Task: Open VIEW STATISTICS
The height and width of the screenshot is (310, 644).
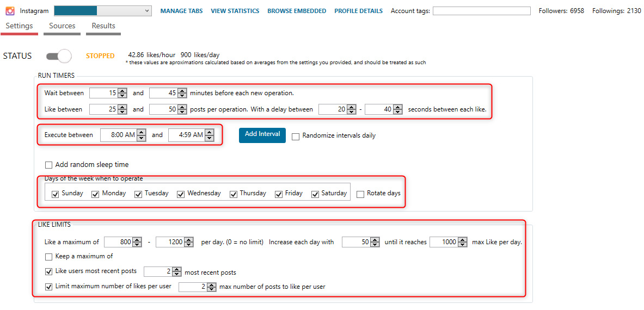Action: (x=235, y=11)
